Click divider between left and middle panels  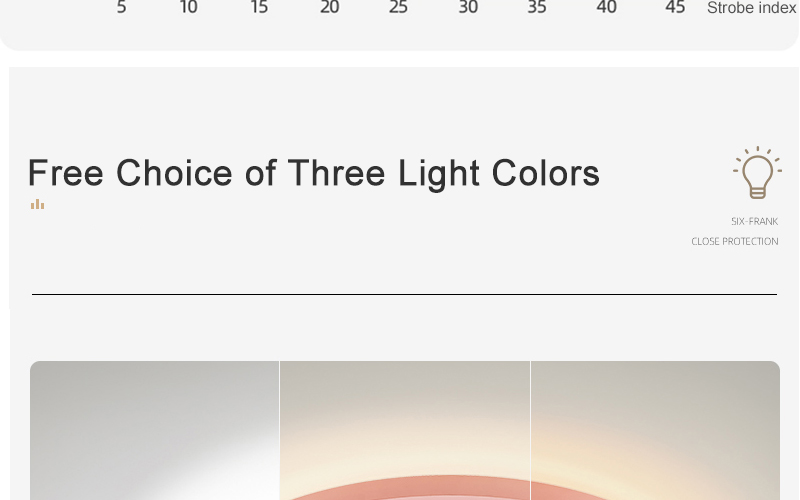pos(279,431)
